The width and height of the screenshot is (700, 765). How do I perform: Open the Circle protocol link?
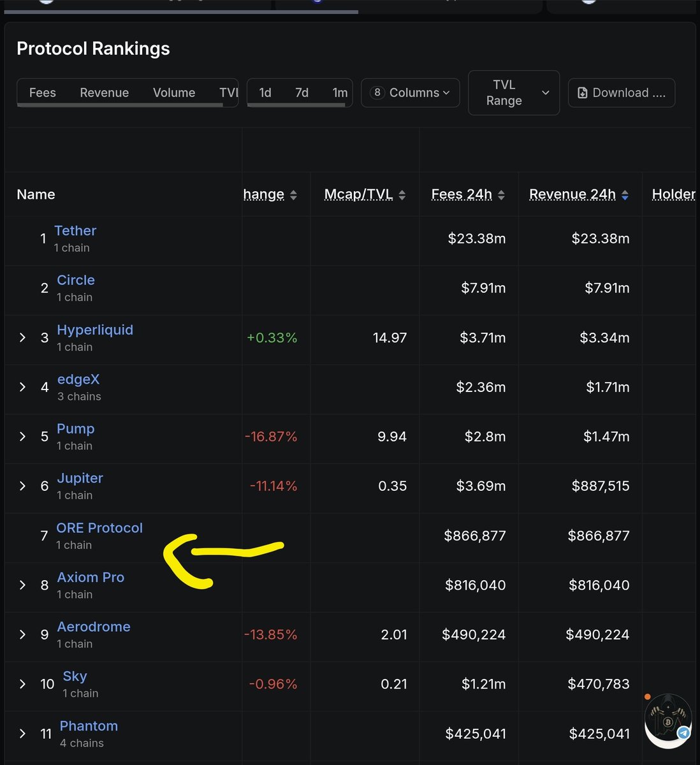[76, 280]
